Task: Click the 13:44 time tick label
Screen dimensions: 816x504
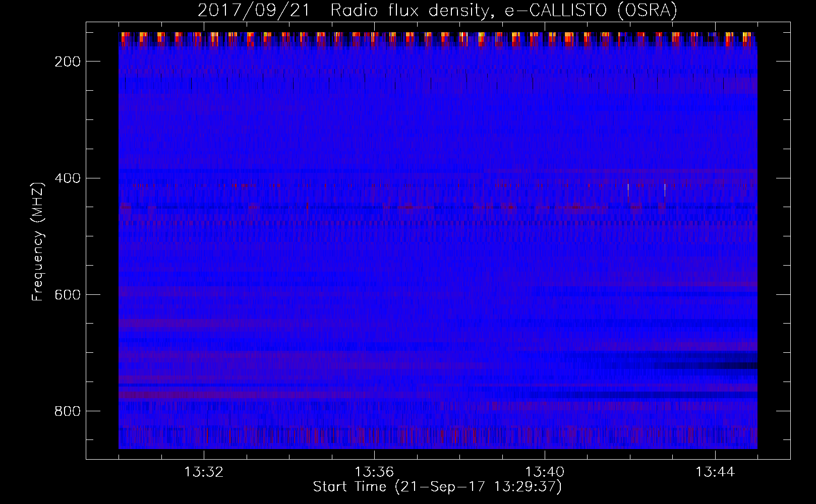Action: point(715,472)
